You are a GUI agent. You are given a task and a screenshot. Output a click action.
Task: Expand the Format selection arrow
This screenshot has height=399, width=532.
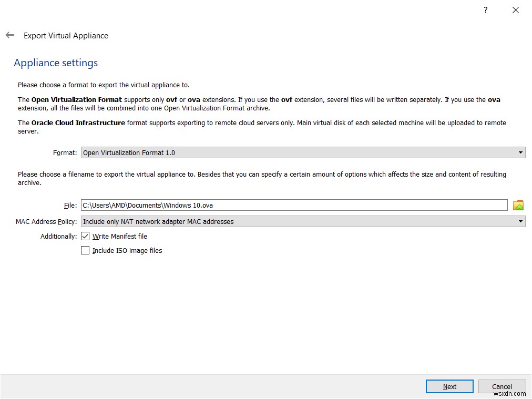(x=520, y=152)
